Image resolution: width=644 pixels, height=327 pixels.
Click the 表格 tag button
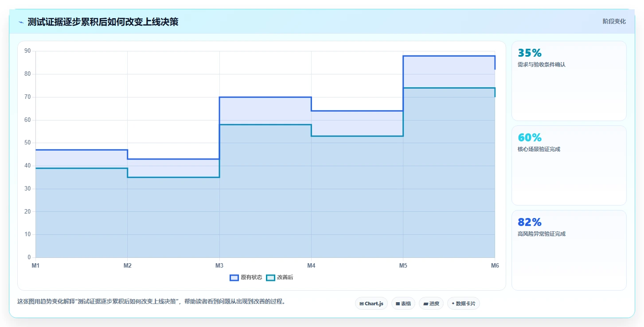(403, 304)
